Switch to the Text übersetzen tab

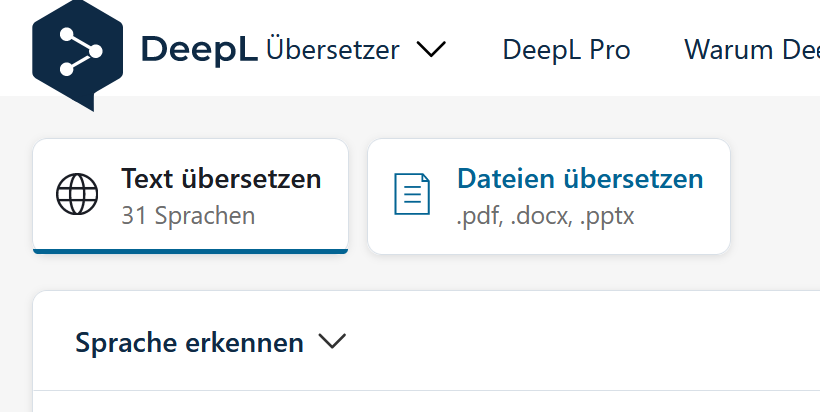click(x=190, y=196)
